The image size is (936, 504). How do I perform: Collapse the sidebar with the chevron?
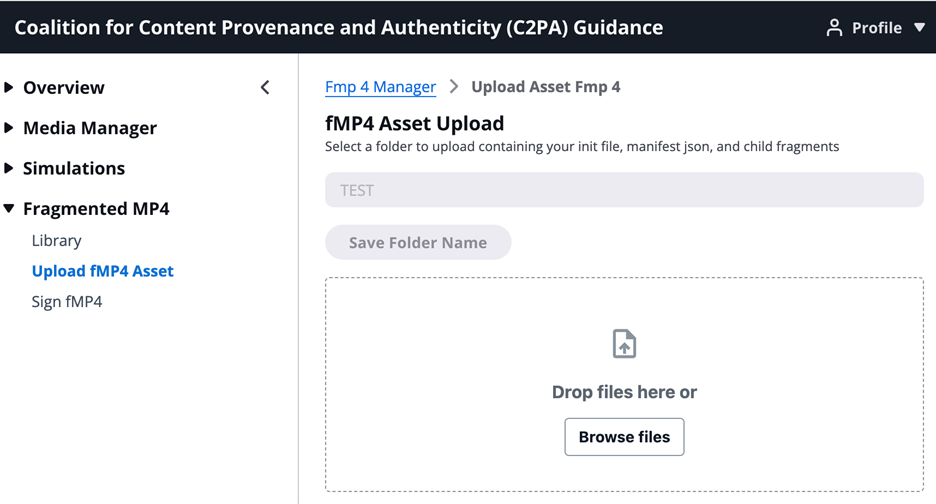(265, 88)
